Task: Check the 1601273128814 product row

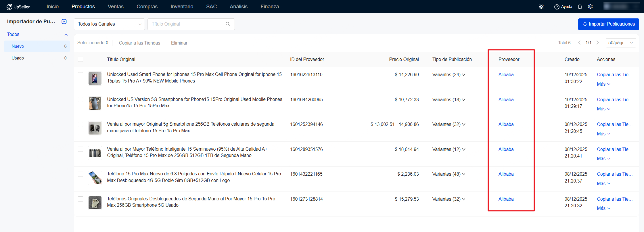Action: [x=80, y=199]
